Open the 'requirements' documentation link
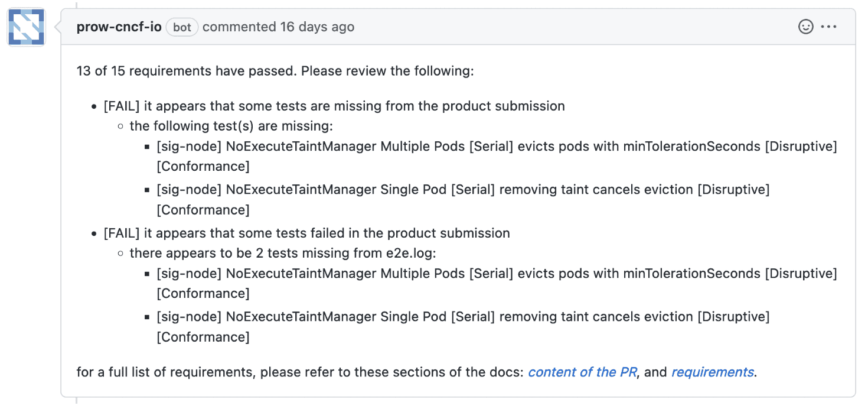The width and height of the screenshot is (868, 409). click(712, 372)
